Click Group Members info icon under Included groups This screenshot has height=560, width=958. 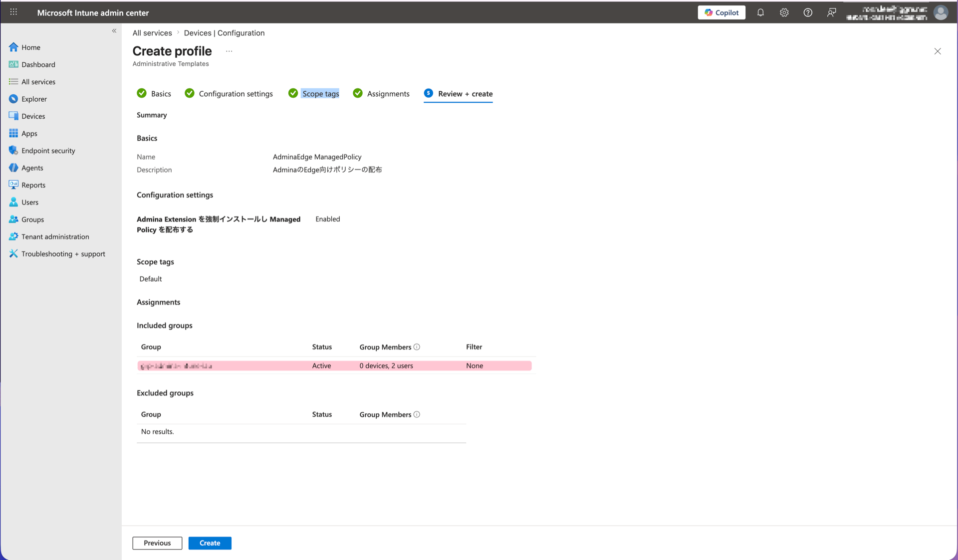click(417, 347)
